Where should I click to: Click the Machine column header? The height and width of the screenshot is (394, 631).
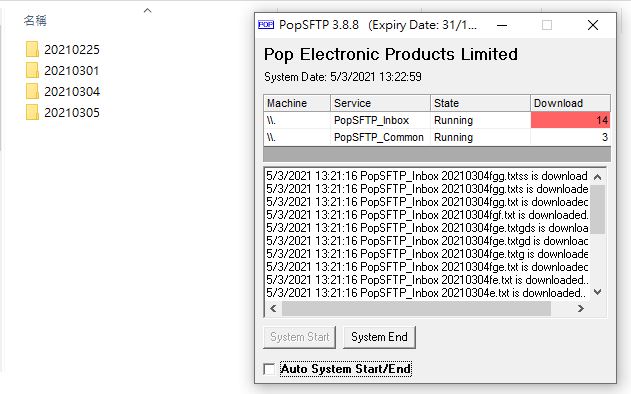point(297,103)
